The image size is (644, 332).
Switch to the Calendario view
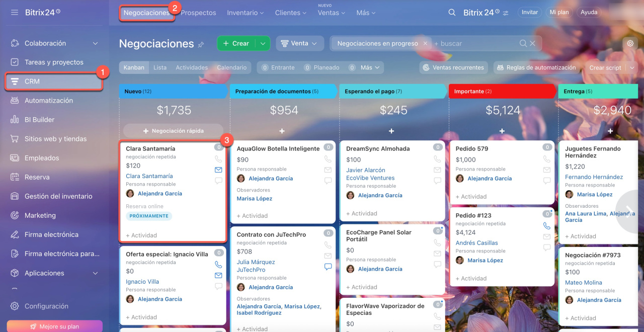pos(231,67)
